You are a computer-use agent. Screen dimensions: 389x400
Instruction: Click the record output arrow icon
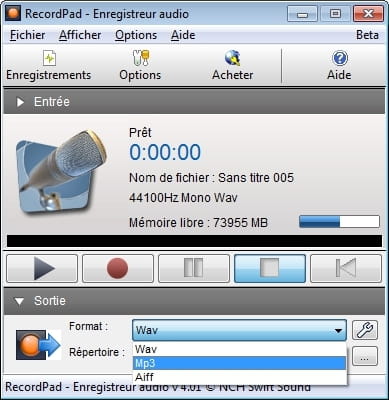[39, 345]
